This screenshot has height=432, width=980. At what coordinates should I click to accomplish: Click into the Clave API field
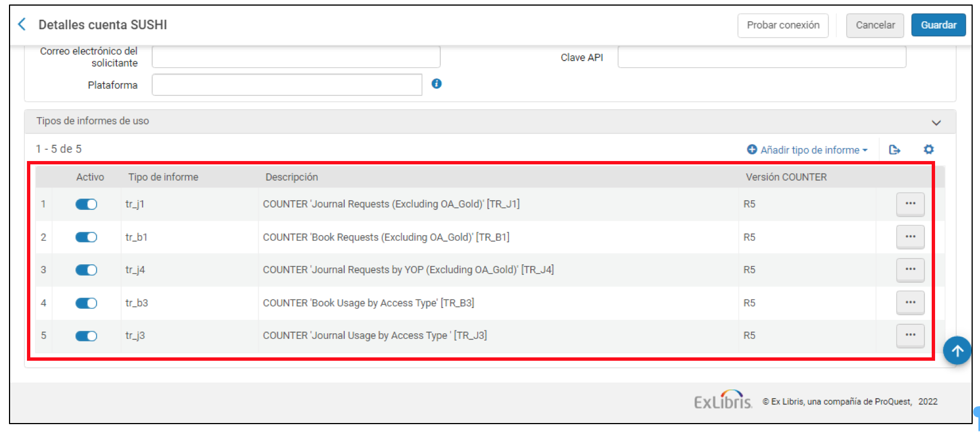click(761, 57)
